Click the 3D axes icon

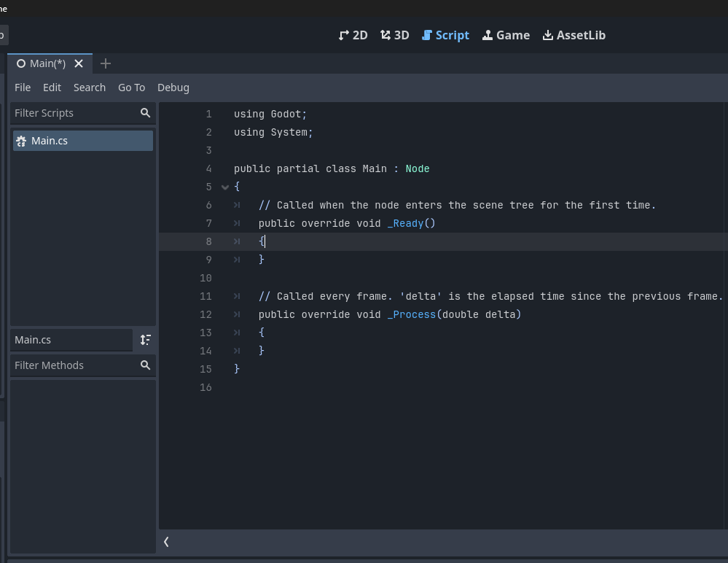pyautogui.click(x=385, y=35)
